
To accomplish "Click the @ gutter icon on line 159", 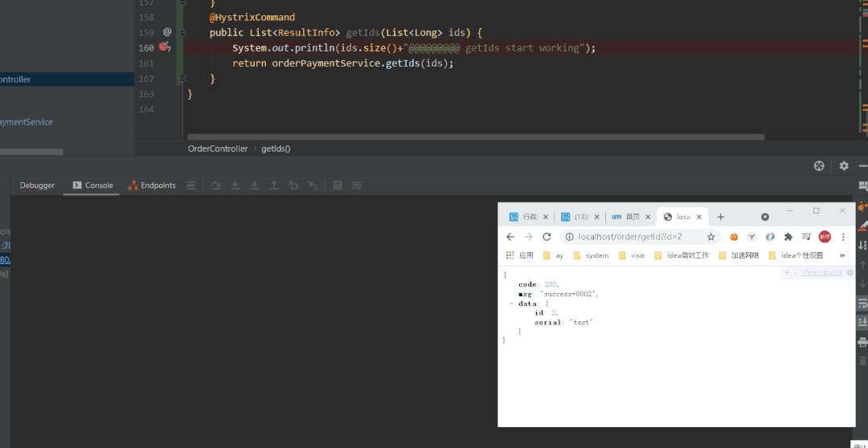I will click(167, 32).
